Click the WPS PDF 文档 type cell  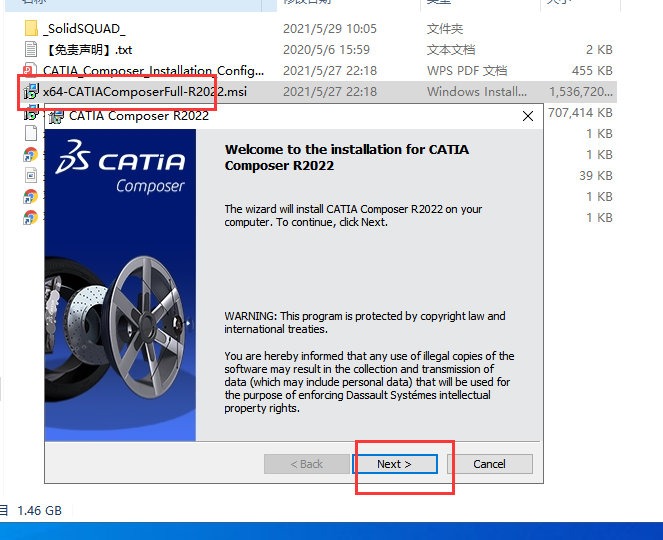coord(467,71)
